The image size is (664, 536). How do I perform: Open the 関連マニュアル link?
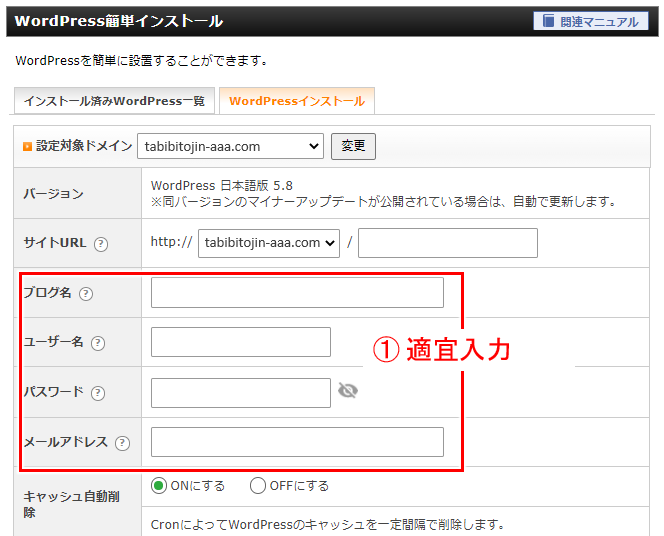(x=591, y=21)
